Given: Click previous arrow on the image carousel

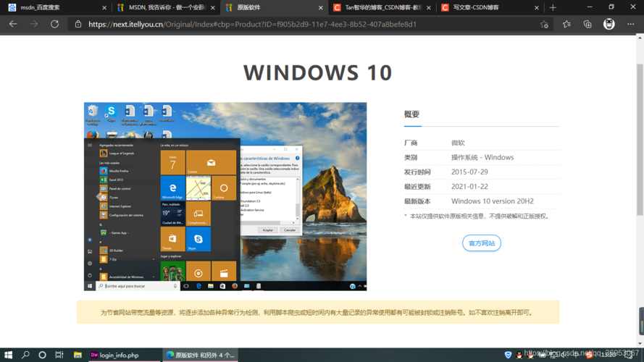Looking at the screenshot, I should click(x=99, y=197).
